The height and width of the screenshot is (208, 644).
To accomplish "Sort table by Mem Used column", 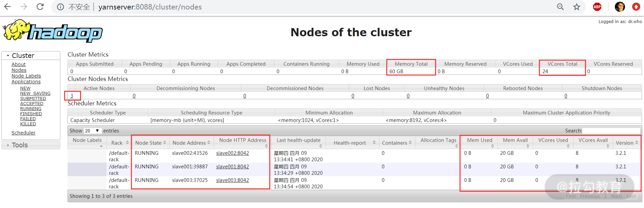I will 492,146.
